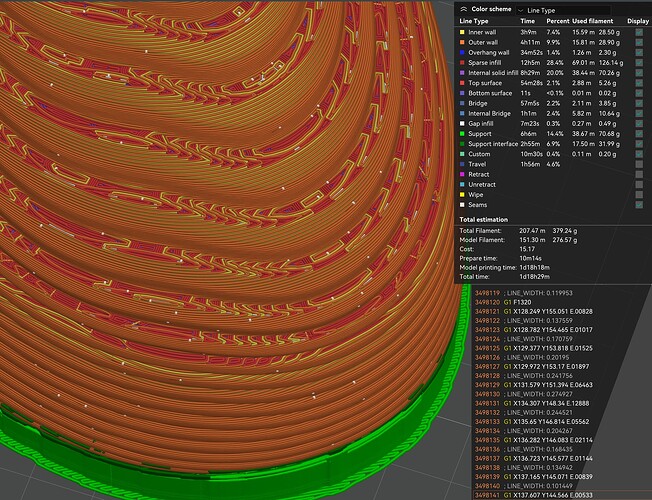Click the Time column header
The width and height of the screenshot is (652, 500).
[x=528, y=21]
